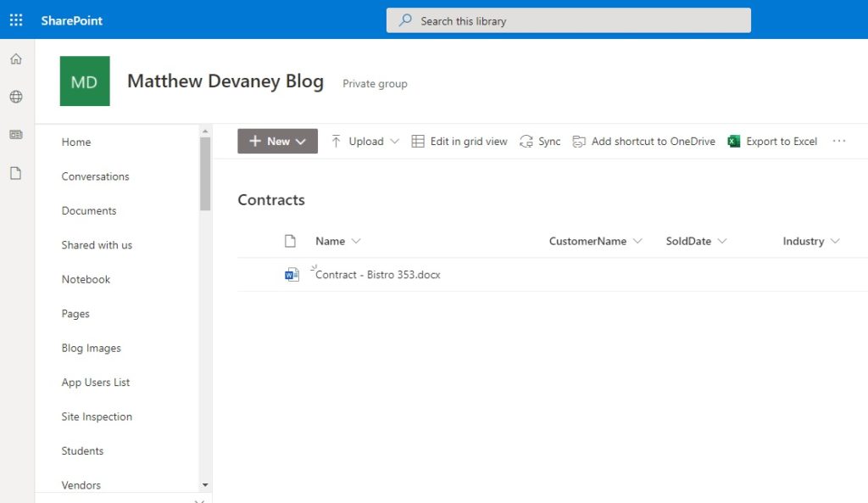Select Documents in the navigation menu

tap(87, 210)
